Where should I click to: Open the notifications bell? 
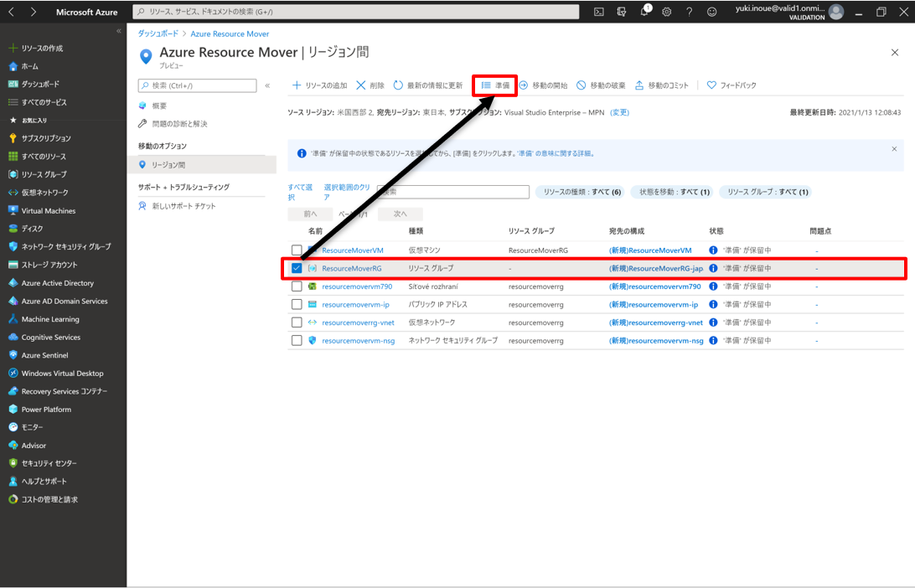[645, 11]
